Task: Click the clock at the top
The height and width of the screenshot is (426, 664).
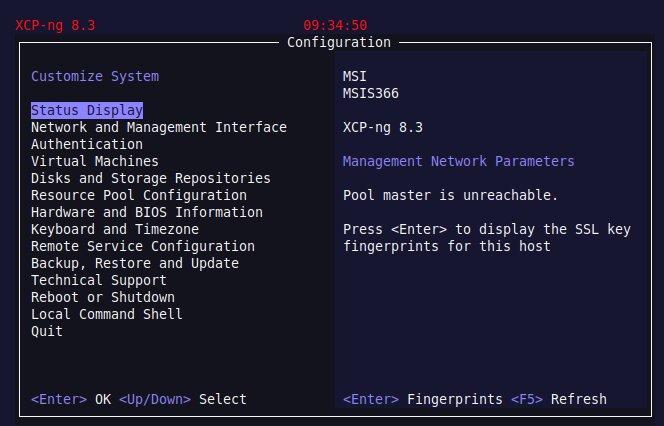Action: tap(335, 25)
